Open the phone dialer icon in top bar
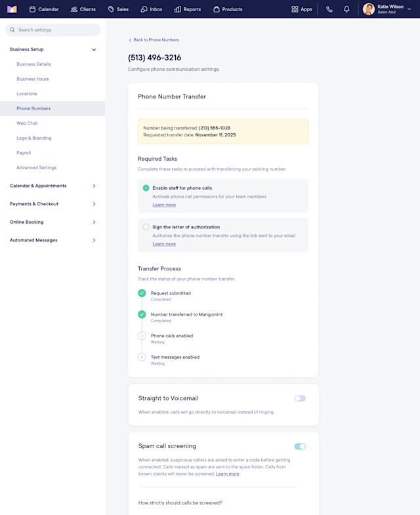 [329, 9]
